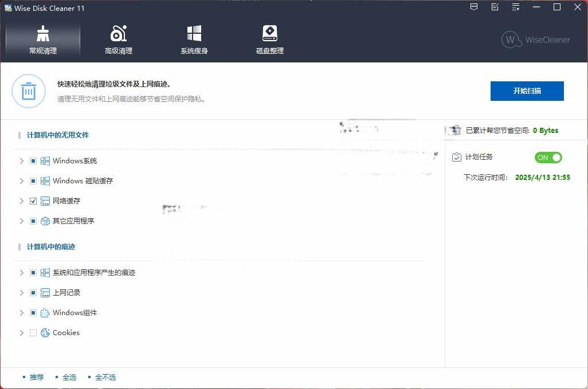Toggle the 系统和应用程序产生的痕迹 checkbox
The height and width of the screenshot is (389, 588).
tap(33, 273)
